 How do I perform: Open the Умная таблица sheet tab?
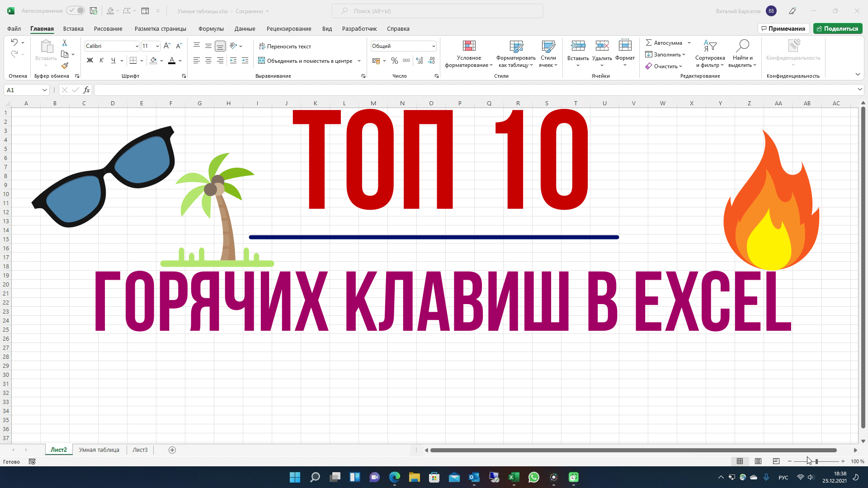point(99,450)
